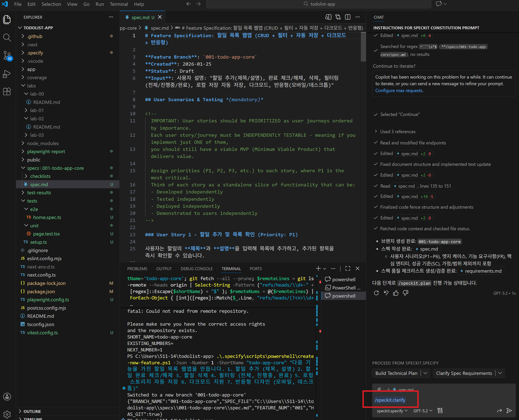Expand the Used 3 references section

coord(398,132)
